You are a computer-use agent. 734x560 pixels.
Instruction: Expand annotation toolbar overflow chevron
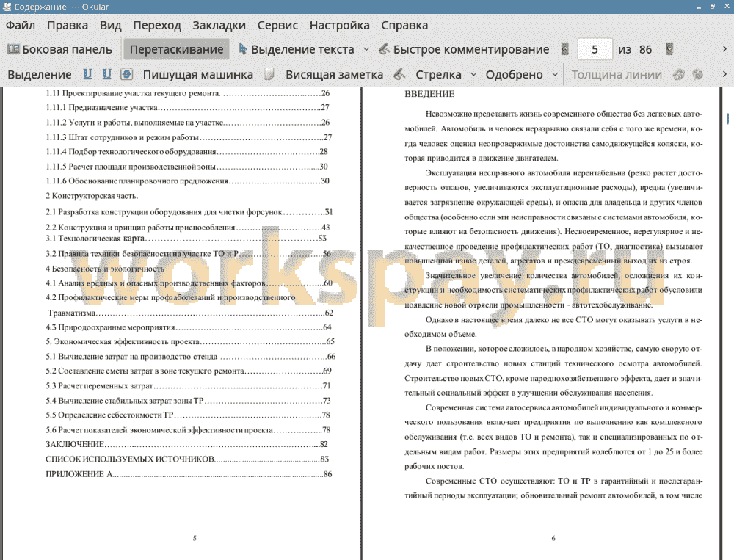point(724,74)
